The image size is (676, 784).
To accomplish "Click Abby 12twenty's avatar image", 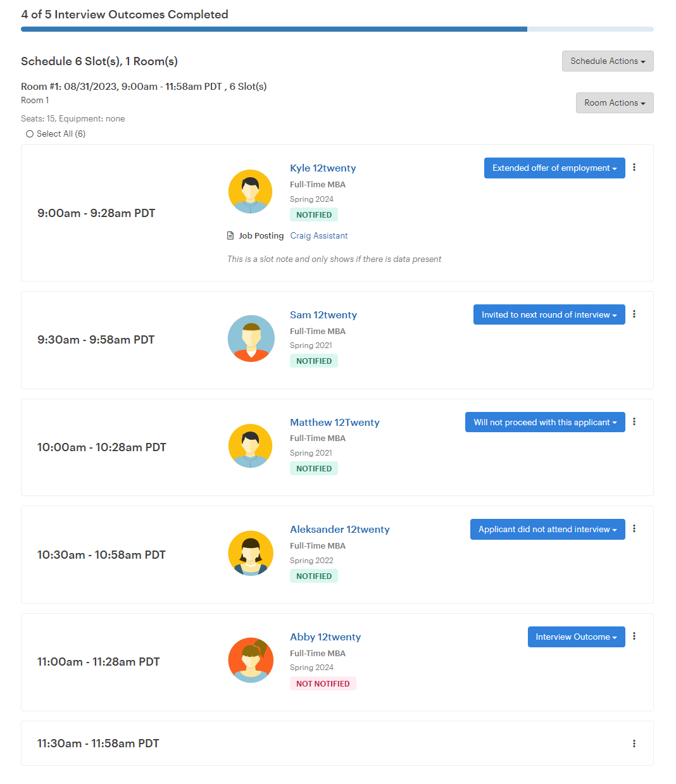I will (251, 660).
